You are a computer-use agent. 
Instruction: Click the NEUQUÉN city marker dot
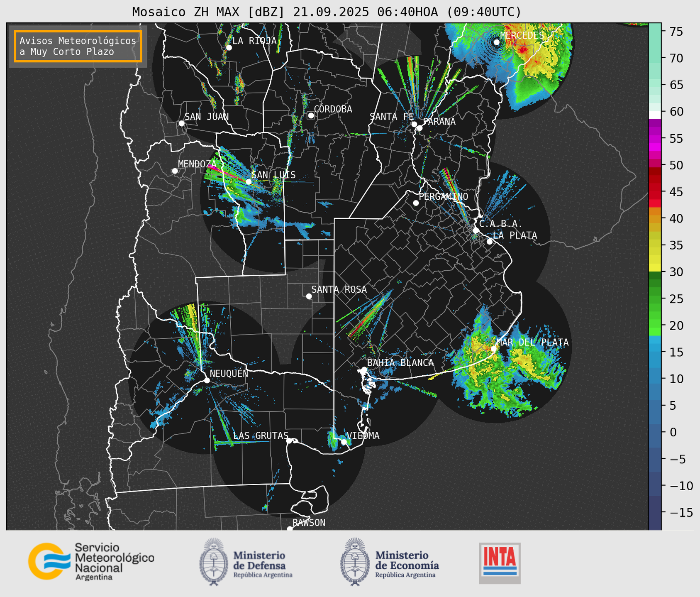tap(207, 380)
